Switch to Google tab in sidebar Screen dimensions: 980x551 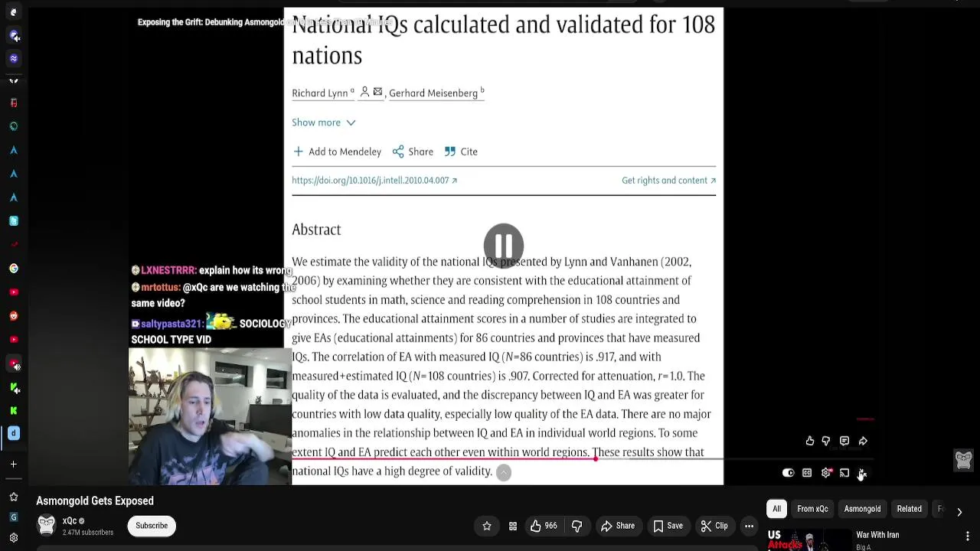14,269
